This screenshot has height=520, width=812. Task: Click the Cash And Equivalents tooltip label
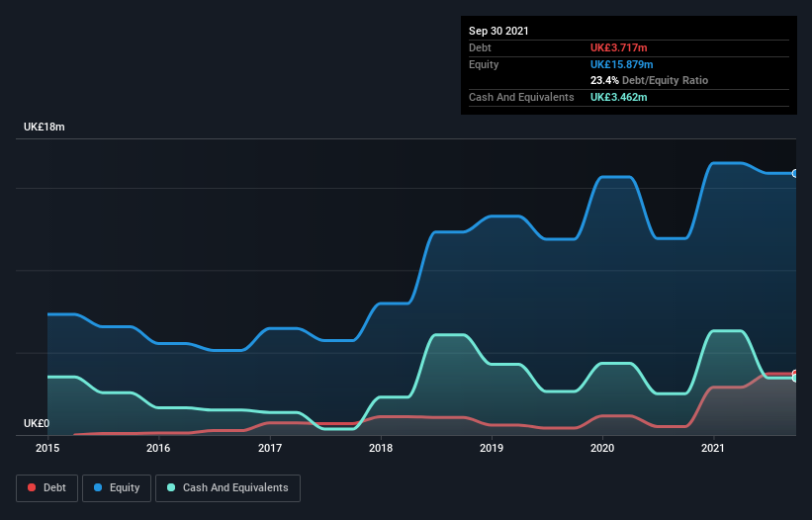[x=521, y=97]
